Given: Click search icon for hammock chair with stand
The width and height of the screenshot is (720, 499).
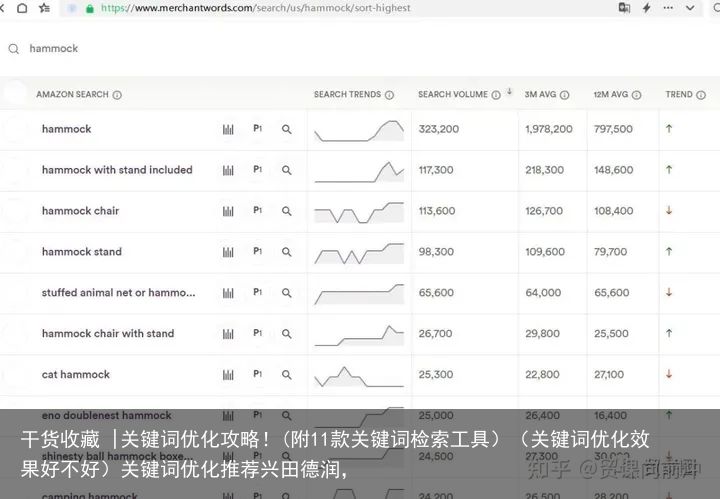Looking at the screenshot, I should [x=287, y=334].
